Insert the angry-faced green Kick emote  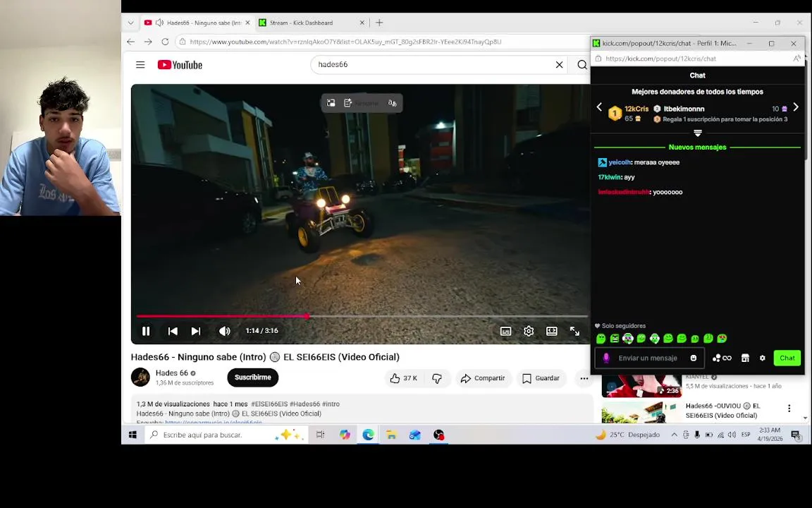coord(614,339)
